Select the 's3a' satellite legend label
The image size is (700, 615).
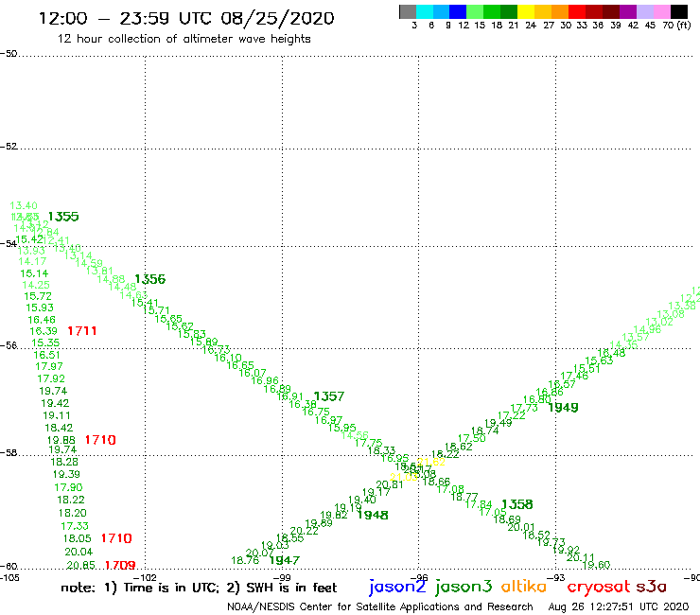click(652, 587)
